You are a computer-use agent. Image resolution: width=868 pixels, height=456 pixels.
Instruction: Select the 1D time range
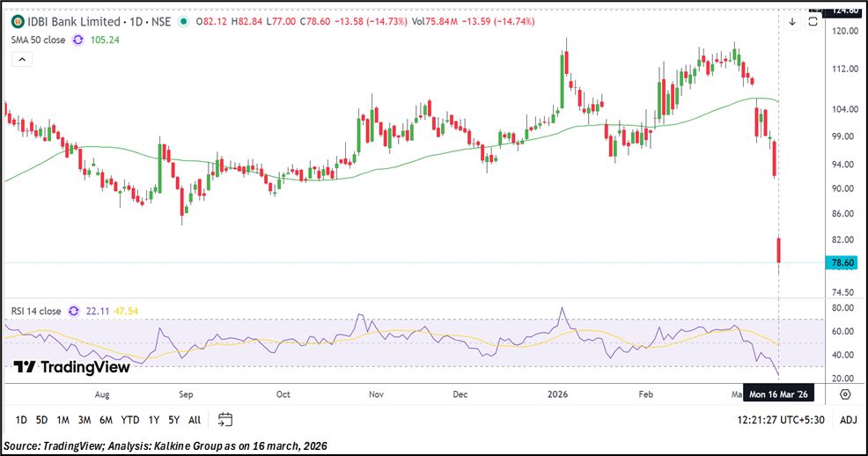point(21,420)
